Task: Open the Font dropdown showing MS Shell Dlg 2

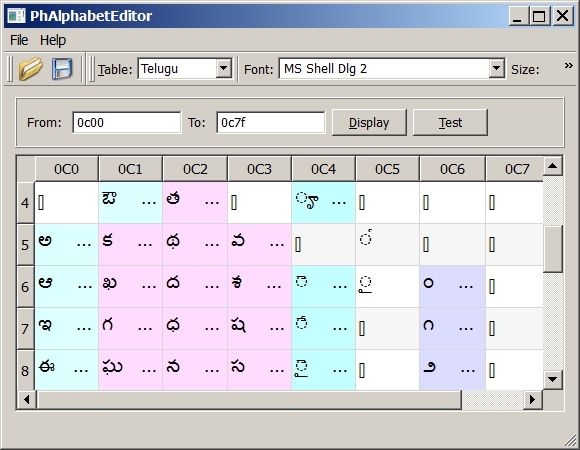Action: click(392, 68)
